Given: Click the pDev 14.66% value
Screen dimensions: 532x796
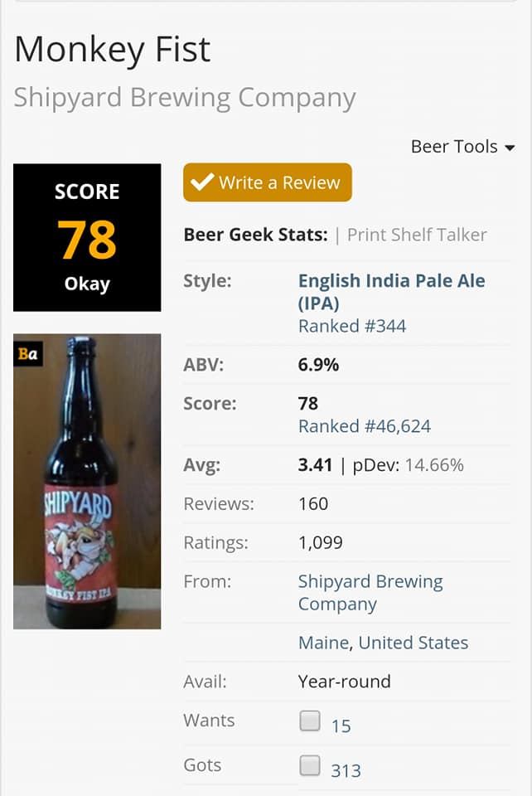Looking at the screenshot, I should pos(434,465).
